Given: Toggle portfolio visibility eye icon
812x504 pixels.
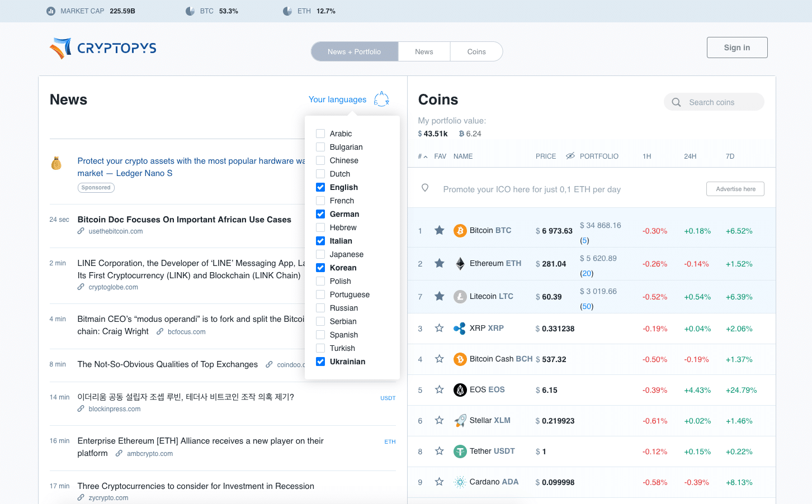Looking at the screenshot, I should click(x=570, y=156).
